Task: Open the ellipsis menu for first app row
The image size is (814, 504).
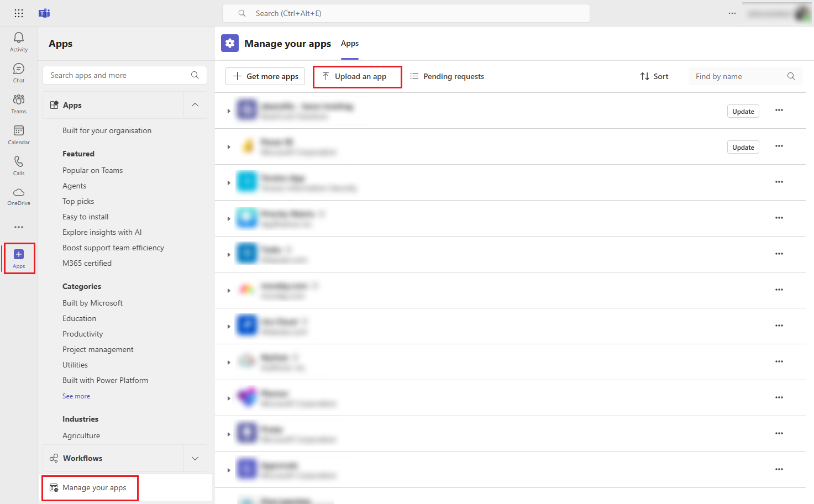Action: [779, 110]
